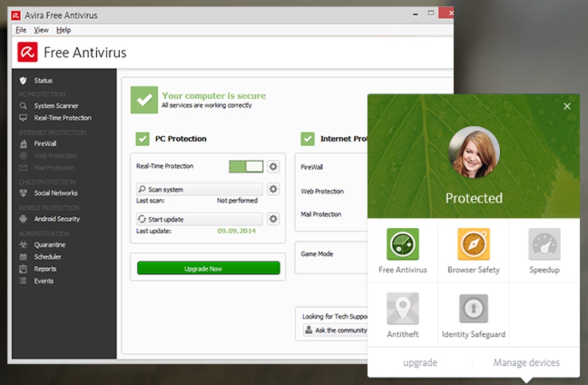Viewport: 588px width, 385px height.
Task: Select Quarantine in sidebar
Action: click(x=49, y=244)
